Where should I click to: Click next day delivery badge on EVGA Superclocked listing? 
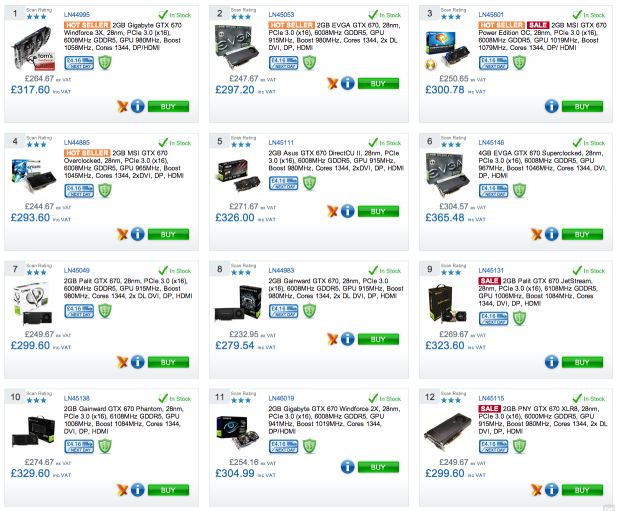tap(493, 191)
